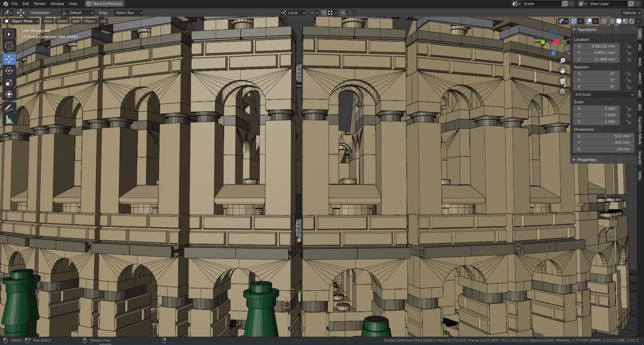Open the proportional editing falloff menu

click(x=351, y=13)
